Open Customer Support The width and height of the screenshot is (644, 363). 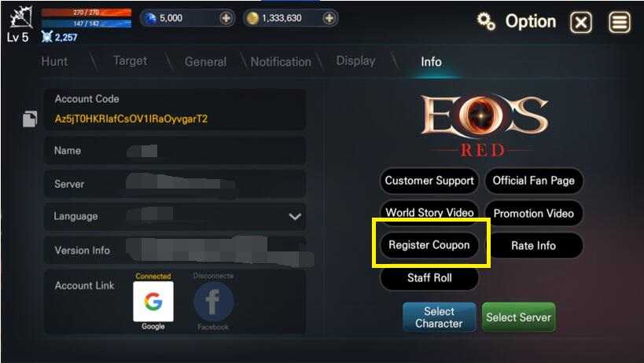tap(429, 181)
